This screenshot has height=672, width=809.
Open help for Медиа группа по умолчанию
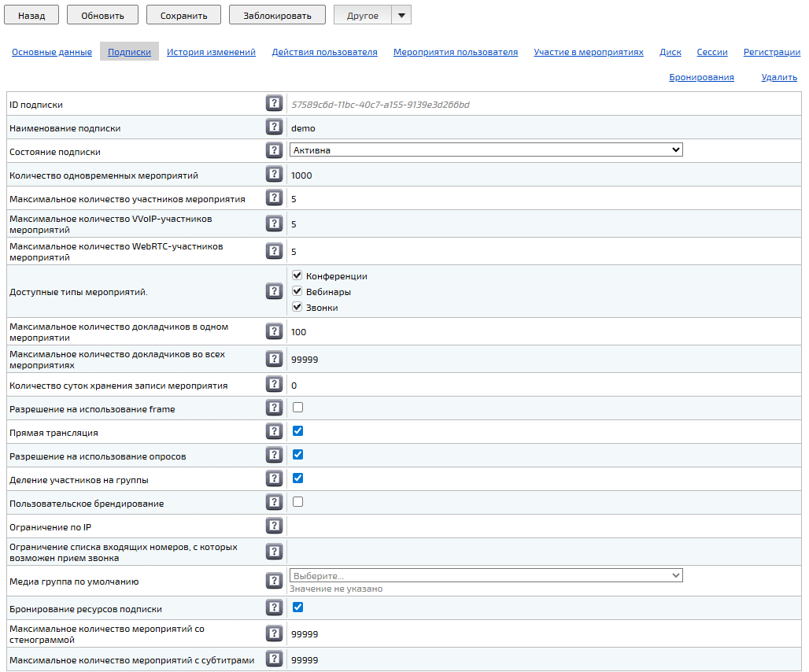tap(274, 581)
